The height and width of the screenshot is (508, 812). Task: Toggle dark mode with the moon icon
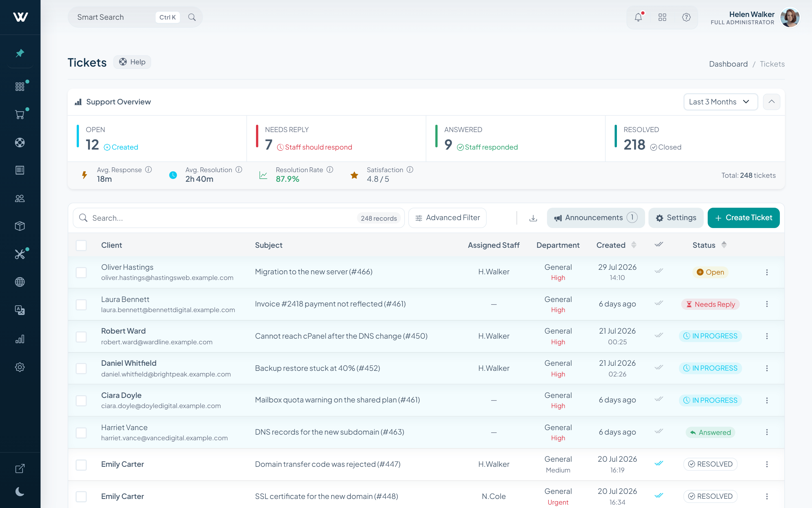(20, 492)
